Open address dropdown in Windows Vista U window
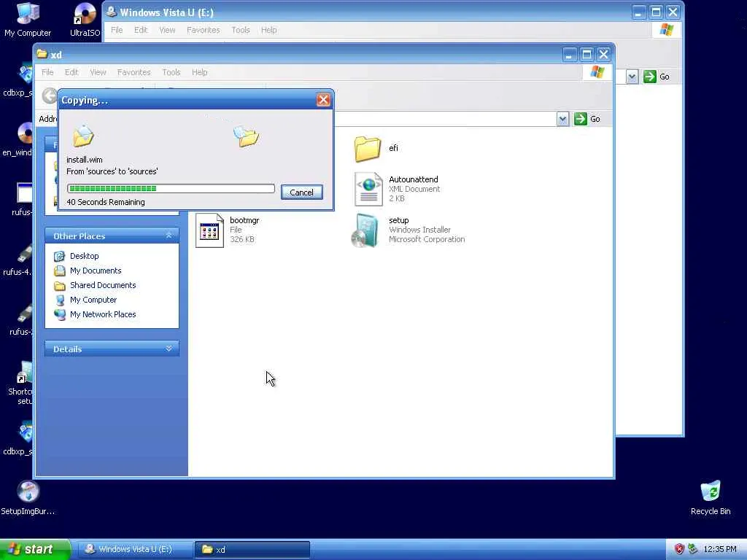This screenshot has width=747, height=560. click(x=632, y=77)
